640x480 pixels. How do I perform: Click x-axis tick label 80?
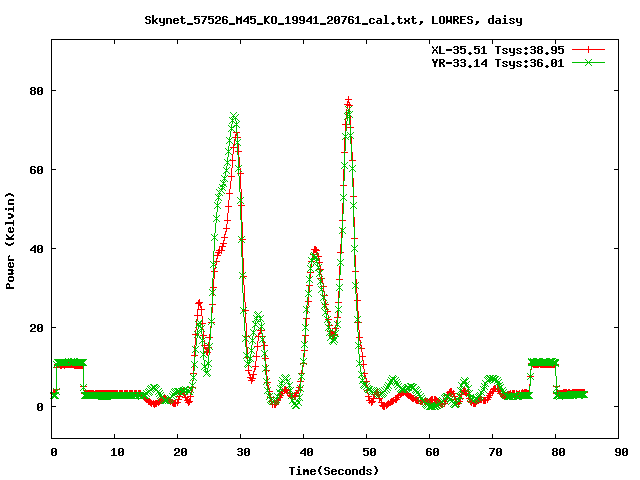tap(558, 452)
